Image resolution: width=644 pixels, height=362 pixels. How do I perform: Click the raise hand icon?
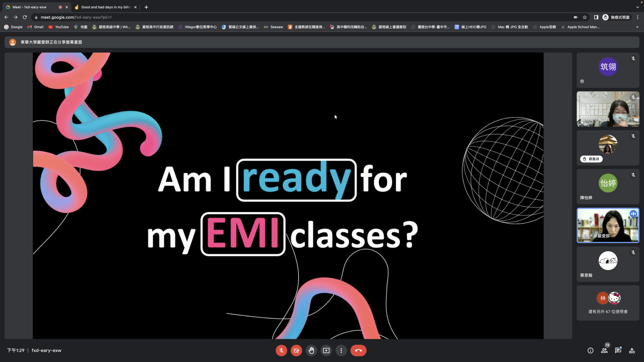click(311, 350)
